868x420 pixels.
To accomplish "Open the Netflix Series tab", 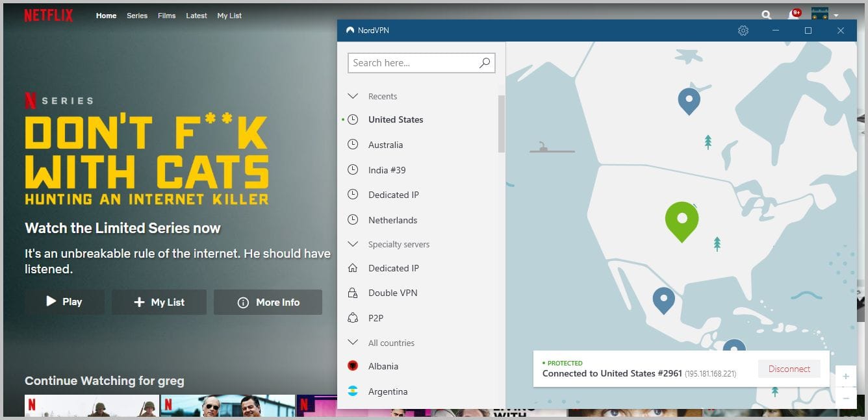I will coord(137,16).
